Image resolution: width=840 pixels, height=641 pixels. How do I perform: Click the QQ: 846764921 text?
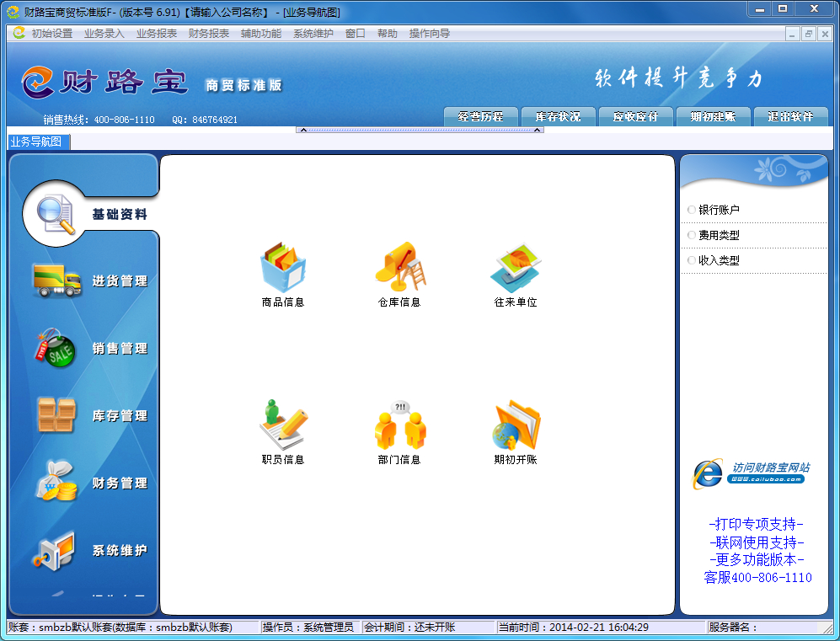click(205, 120)
